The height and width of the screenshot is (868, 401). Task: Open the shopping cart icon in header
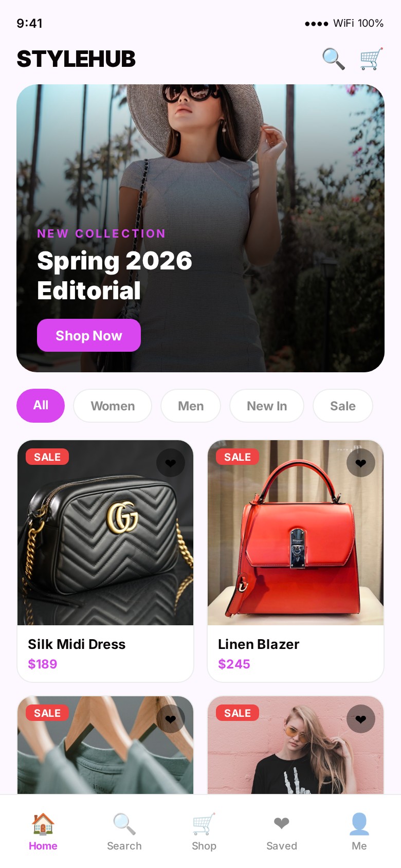point(371,59)
